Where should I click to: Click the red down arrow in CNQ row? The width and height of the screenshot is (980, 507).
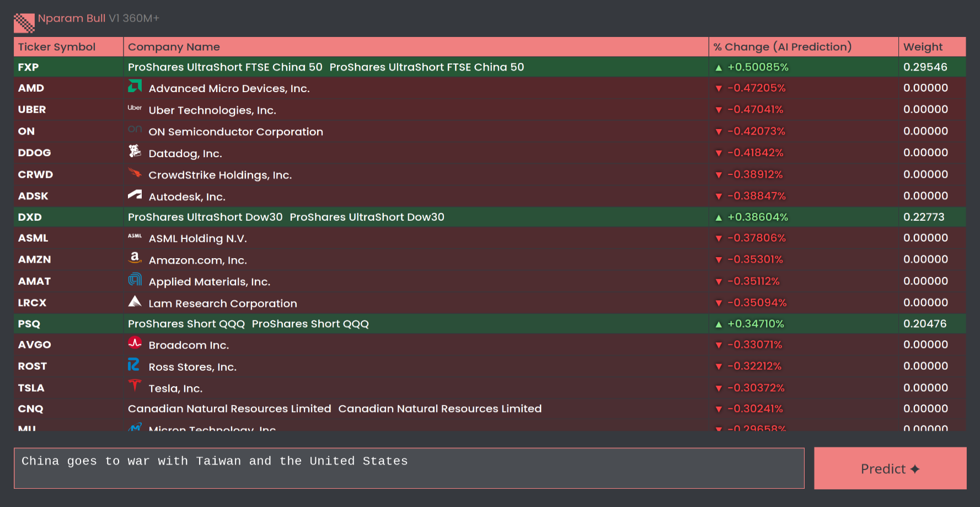[719, 409]
